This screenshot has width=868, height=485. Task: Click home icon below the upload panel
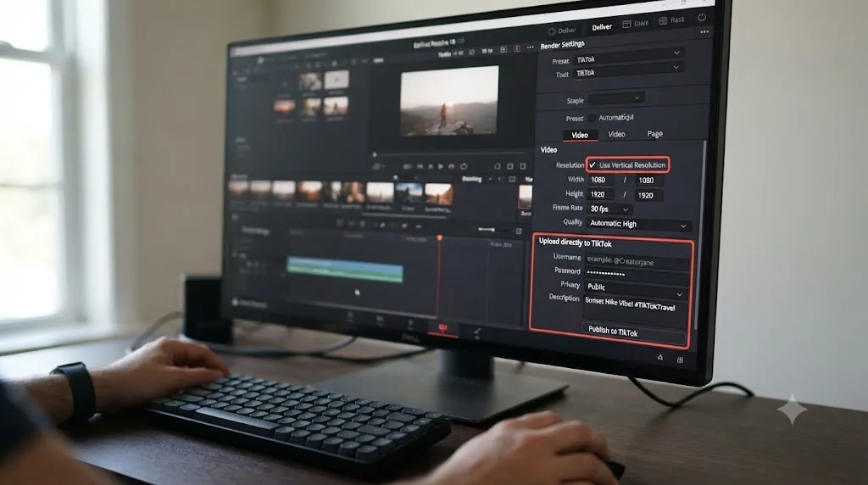click(659, 358)
